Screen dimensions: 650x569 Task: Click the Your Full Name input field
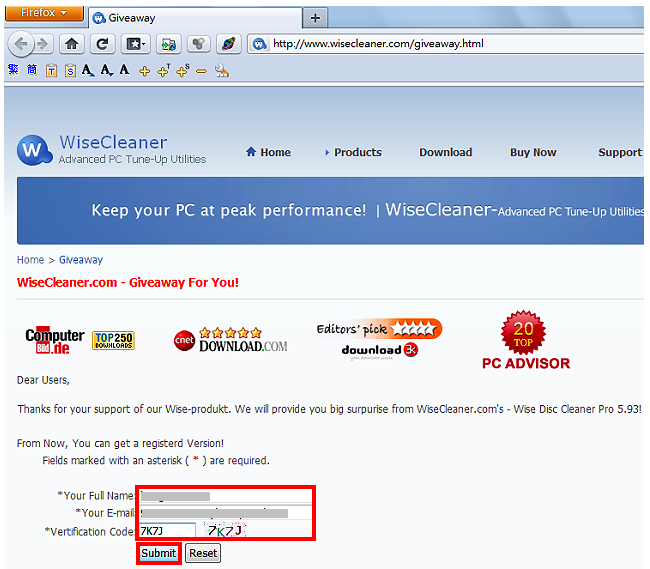coord(226,496)
